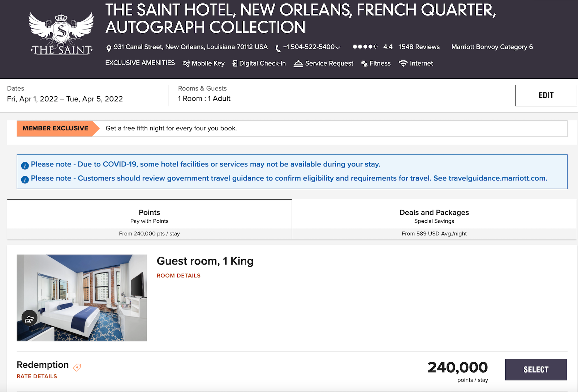Image resolution: width=578 pixels, height=392 pixels.
Task: Click EDIT to change dates and guests
Action: [546, 95]
